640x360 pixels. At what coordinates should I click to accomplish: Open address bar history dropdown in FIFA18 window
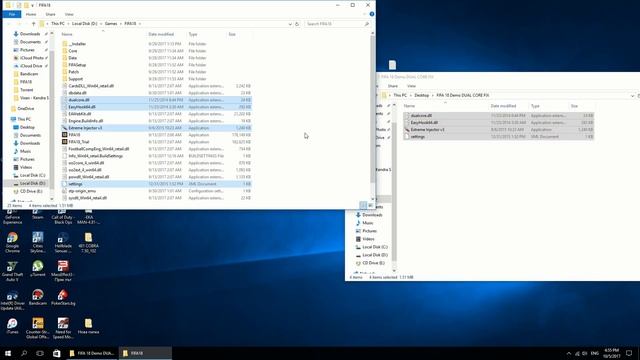point(290,24)
